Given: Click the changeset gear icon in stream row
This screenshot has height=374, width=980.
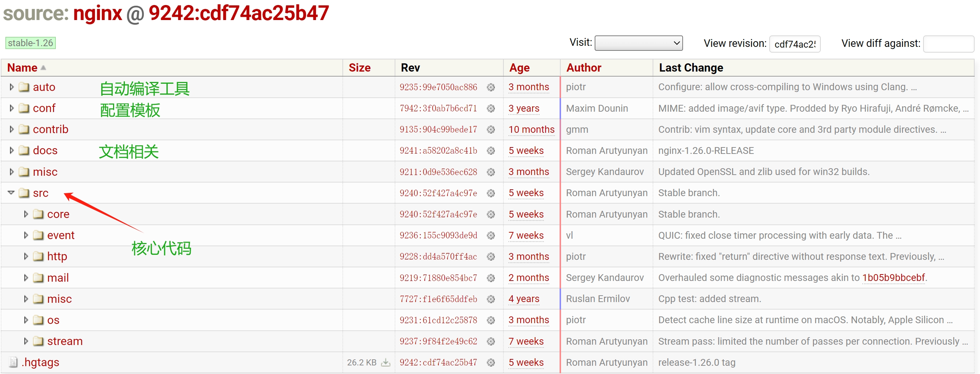Looking at the screenshot, I should click(x=491, y=341).
